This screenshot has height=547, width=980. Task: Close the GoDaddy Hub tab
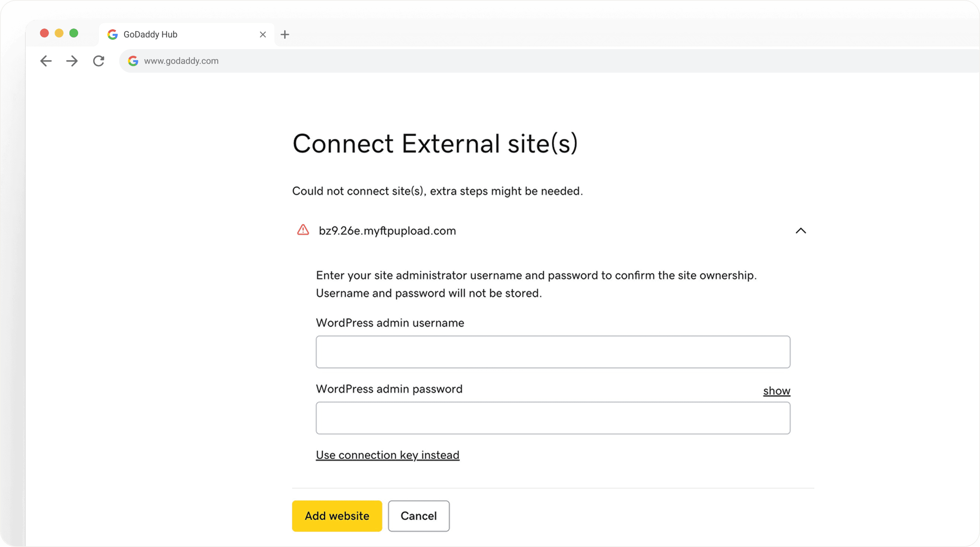tap(263, 35)
